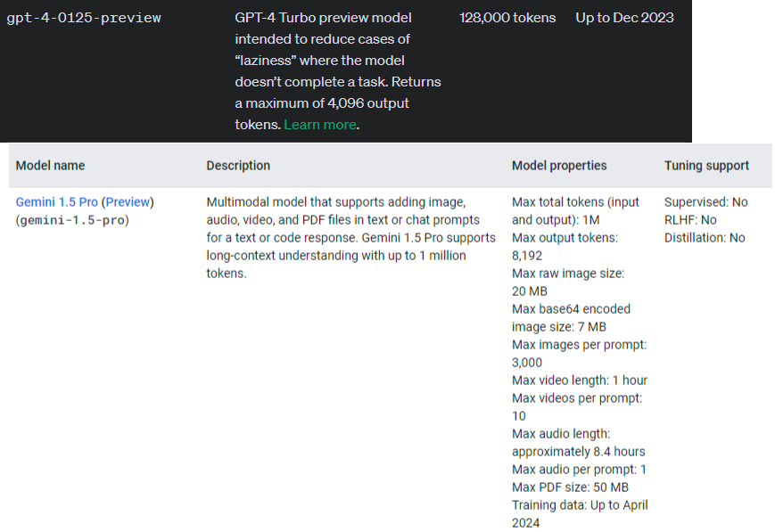The width and height of the screenshot is (775, 532).
Task: Click the "Max videos per prompt: 10" entry
Action: pos(577,407)
